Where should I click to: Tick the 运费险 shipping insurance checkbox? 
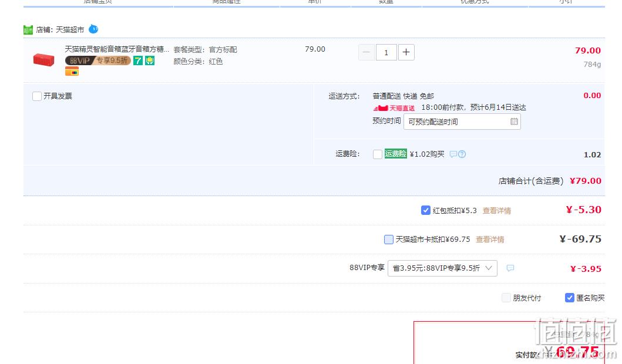(378, 154)
